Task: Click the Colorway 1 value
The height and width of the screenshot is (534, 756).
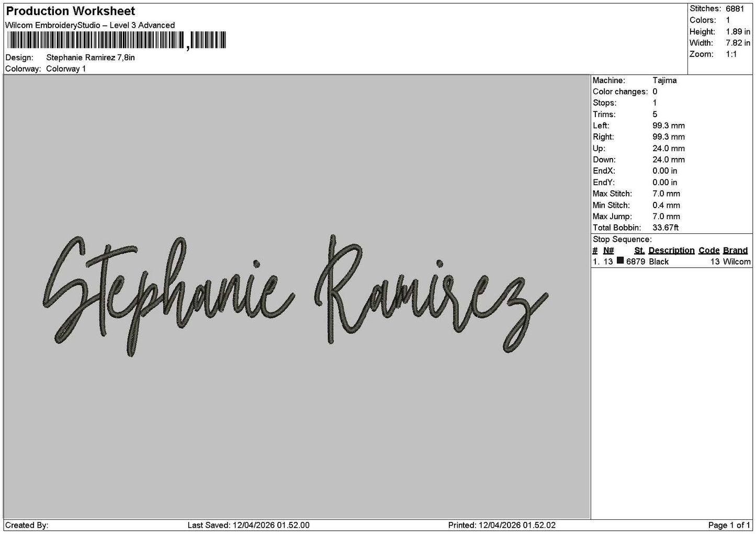Action: pos(66,69)
